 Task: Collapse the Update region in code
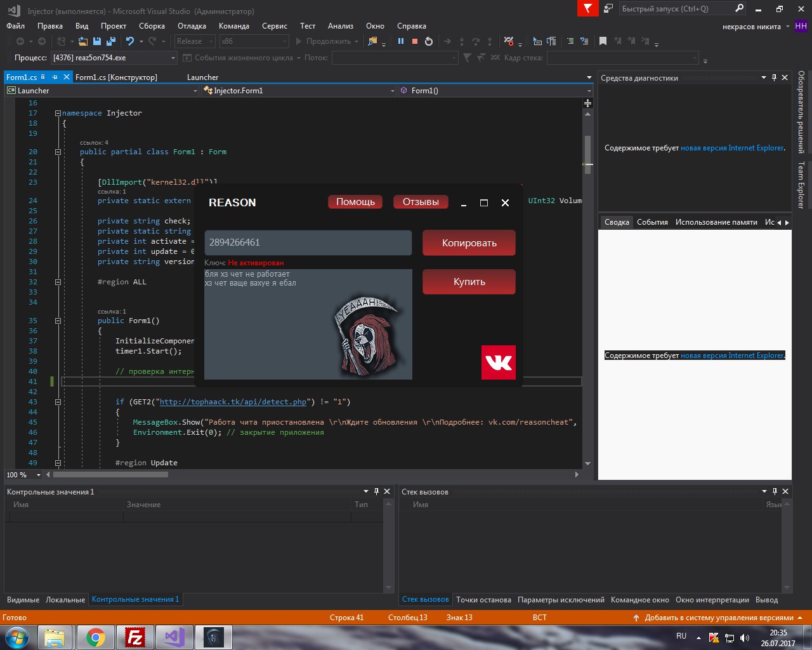[58, 463]
